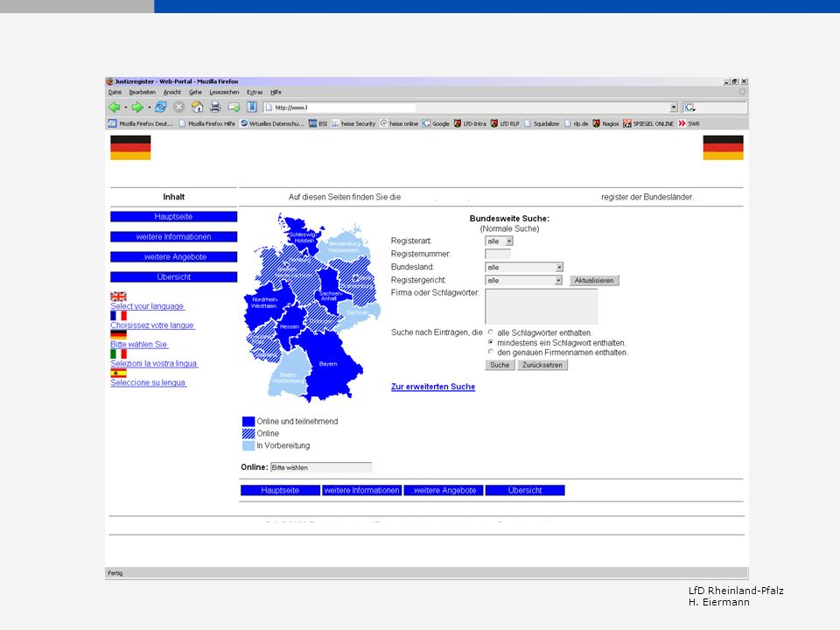Open Mozilla Firefox Hilfe bookmark
Viewport: 840px width, 630px height.
(x=207, y=123)
